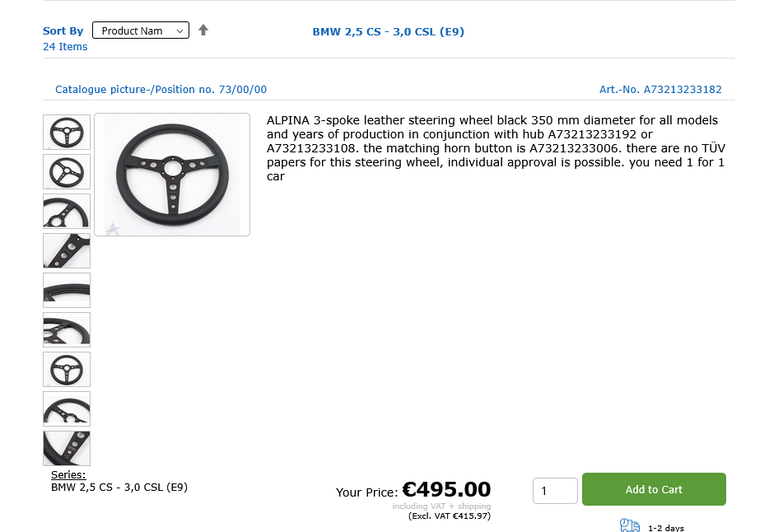Viewport: 783px width, 532px height.
Task: Select the seventh thumbnail of full wheel
Action: tap(67, 370)
